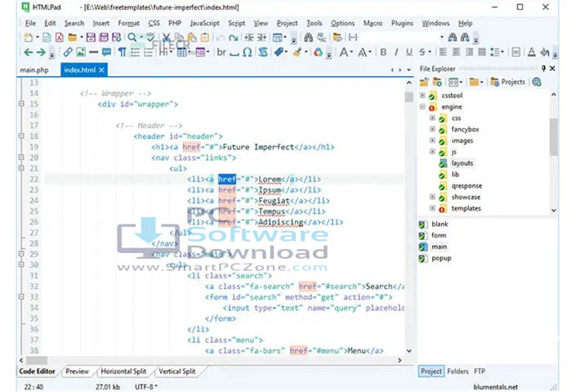The height and width of the screenshot is (392, 588).
Task: Navigate back with the green left arrow
Action: (28, 52)
